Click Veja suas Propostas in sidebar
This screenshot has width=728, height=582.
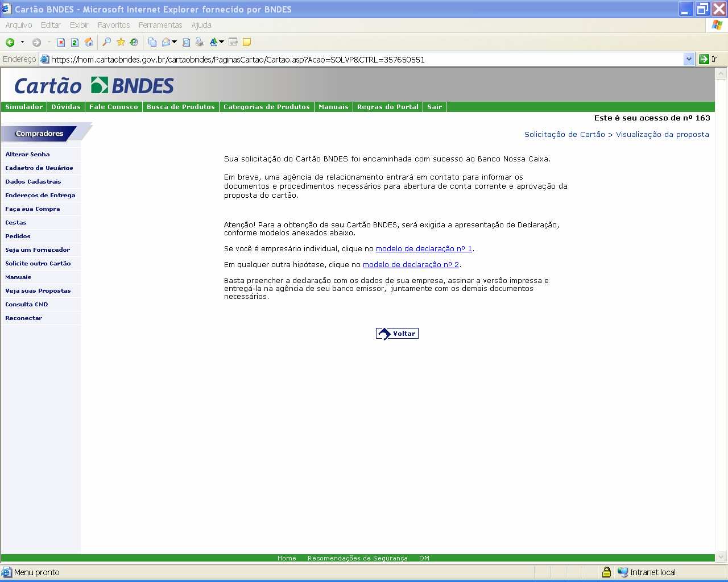[x=38, y=291]
